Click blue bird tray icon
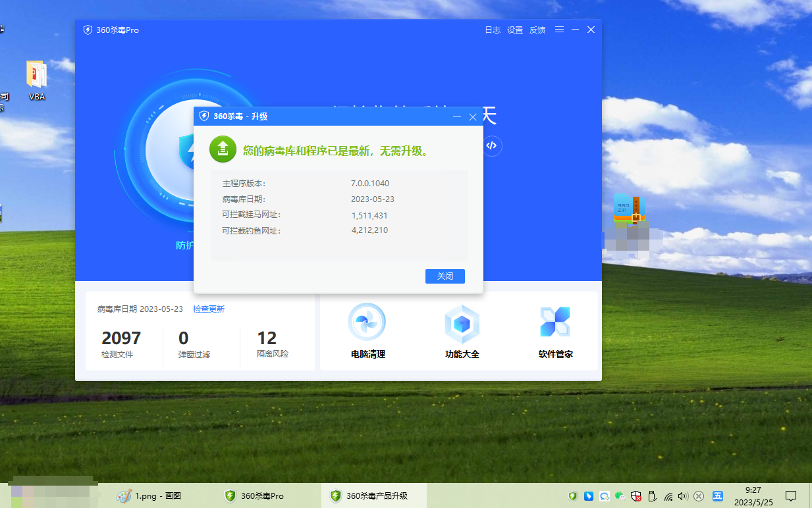812x508 pixels. pos(589,496)
